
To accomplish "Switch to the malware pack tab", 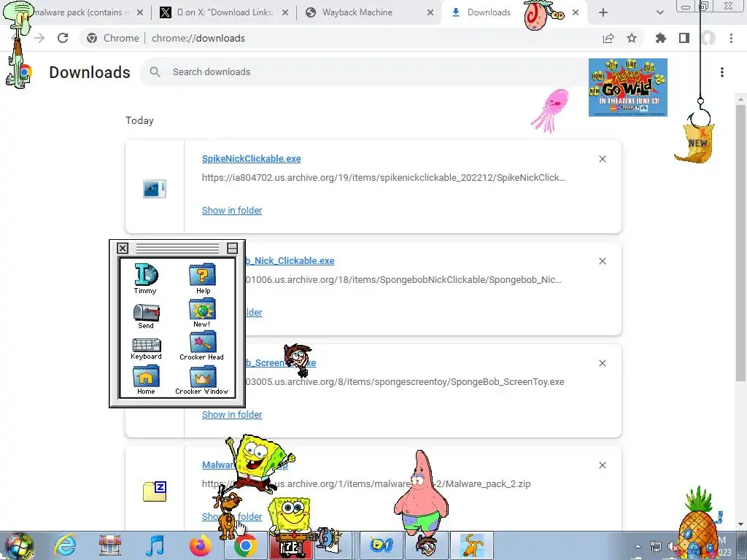I will coord(81,13).
